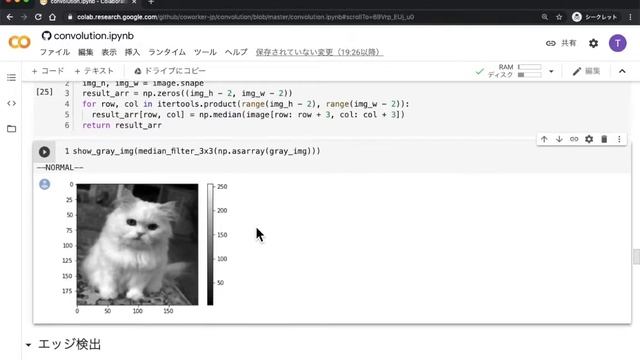Open the 挿入 menu
Screen dimensions: 640x360
(132, 52)
